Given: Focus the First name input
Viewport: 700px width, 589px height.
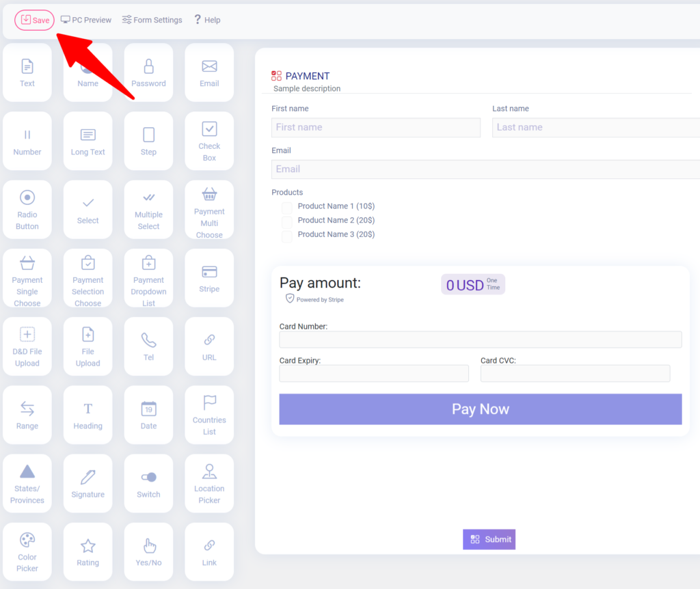Looking at the screenshot, I should [376, 128].
